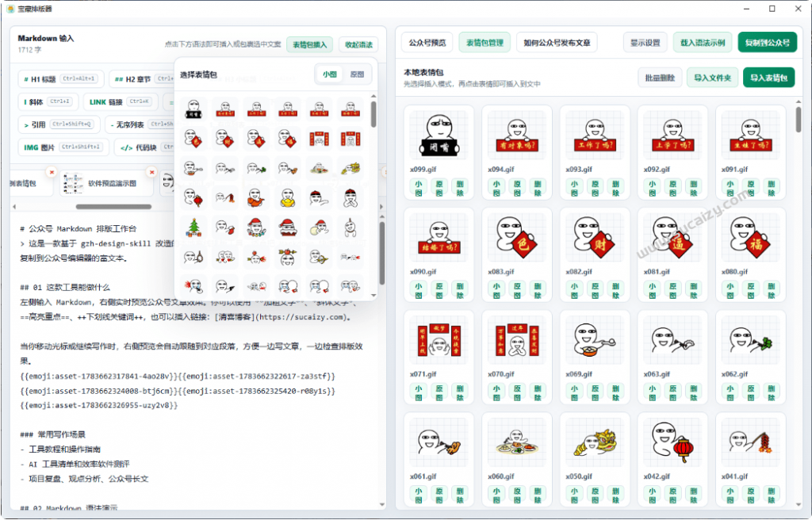Click the local sticker panel vertical scrollbar thumb
Viewport: 812px width, 520px height.
pos(799,119)
